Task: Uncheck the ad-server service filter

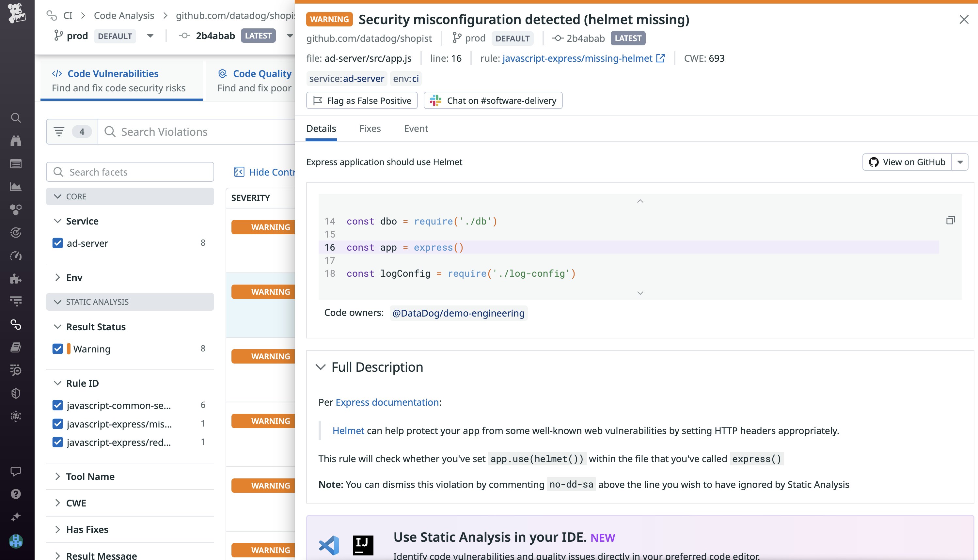Action: pos(58,243)
